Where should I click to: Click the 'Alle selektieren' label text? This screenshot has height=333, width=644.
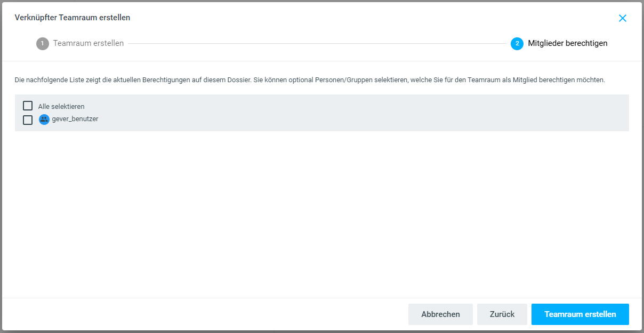[x=61, y=107]
